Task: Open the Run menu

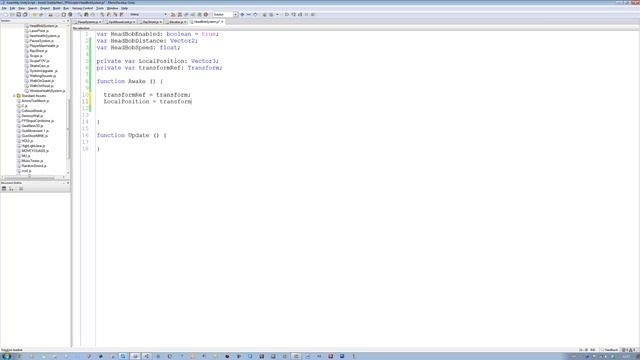Action: click(66, 8)
